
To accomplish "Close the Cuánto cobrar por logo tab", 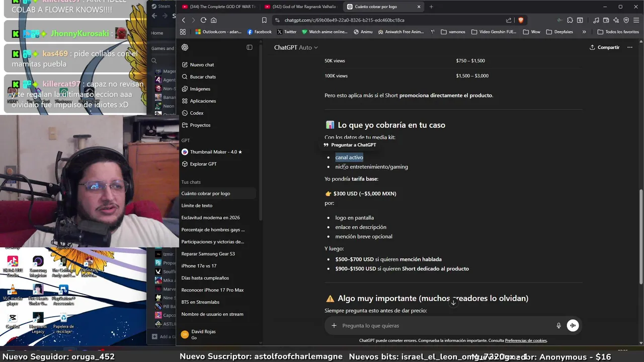I will point(419,7).
